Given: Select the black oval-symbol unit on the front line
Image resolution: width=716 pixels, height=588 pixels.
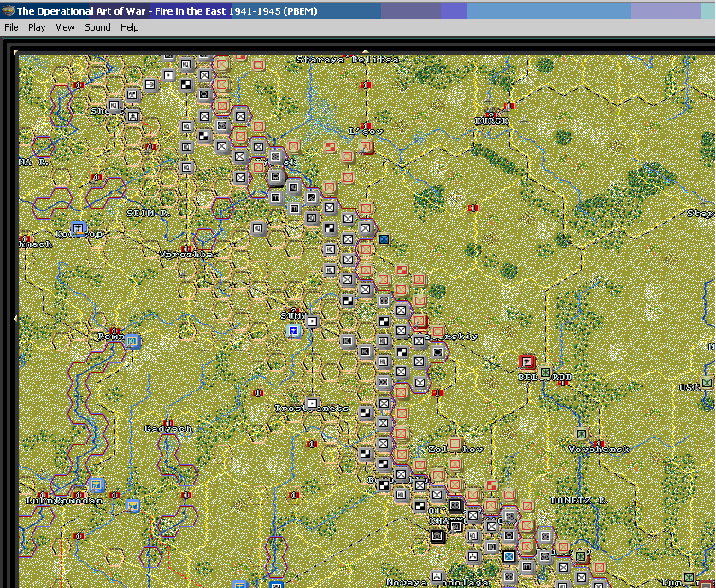Looking at the screenshot, I should tap(437, 352).
